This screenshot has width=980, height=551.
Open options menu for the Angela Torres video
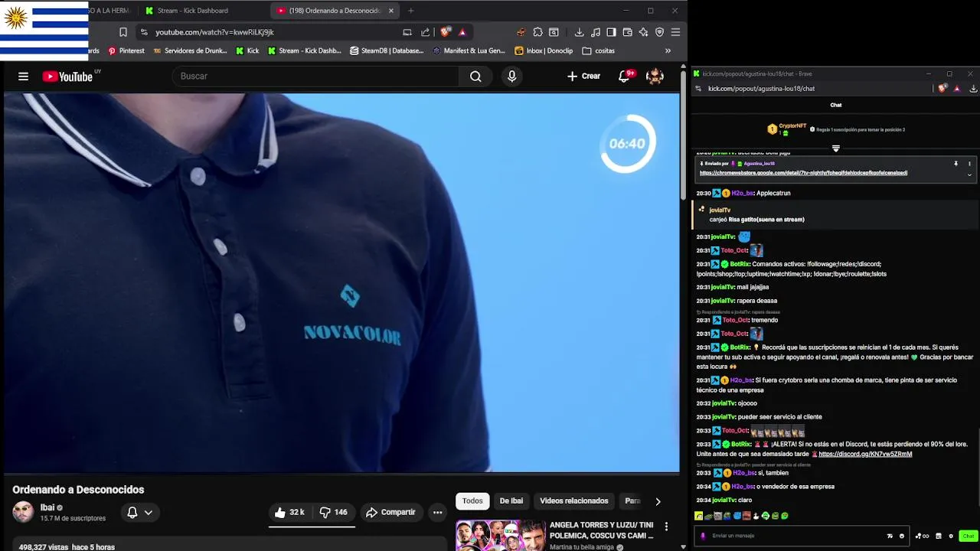coord(666,527)
